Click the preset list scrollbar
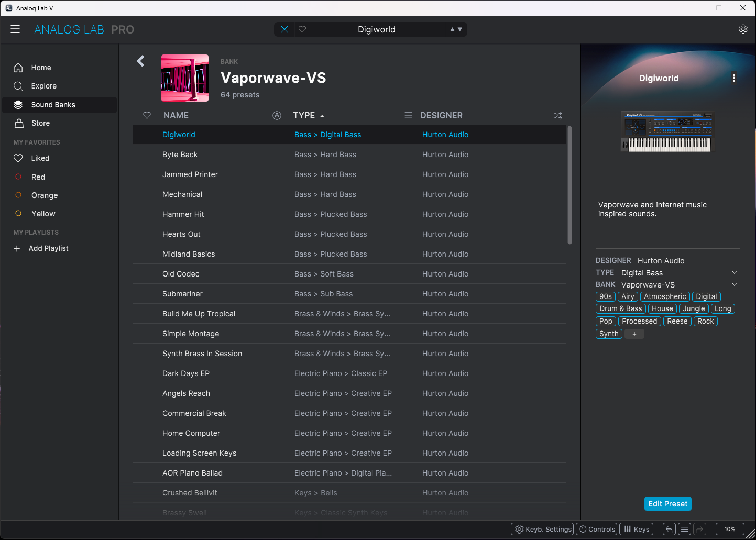This screenshot has height=540, width=756. (x=569, y=185)
